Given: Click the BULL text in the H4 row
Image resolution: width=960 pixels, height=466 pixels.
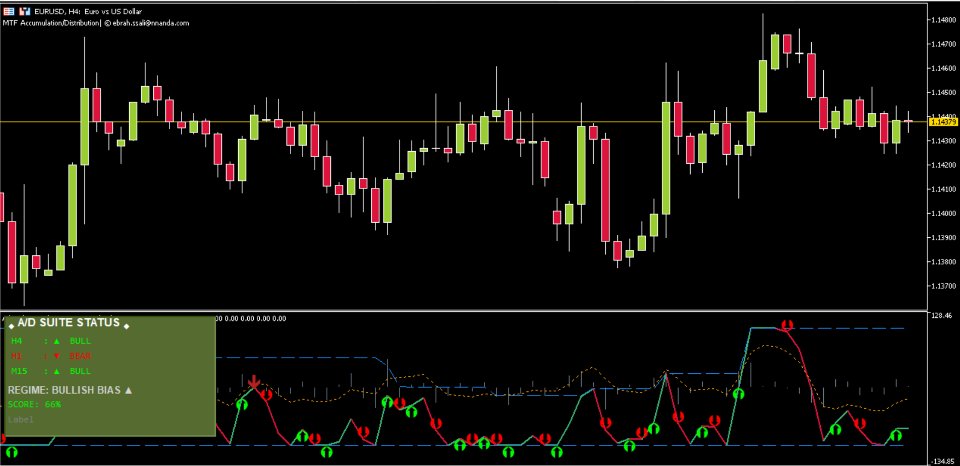Looking at the screenshot, I should (80, 341).
